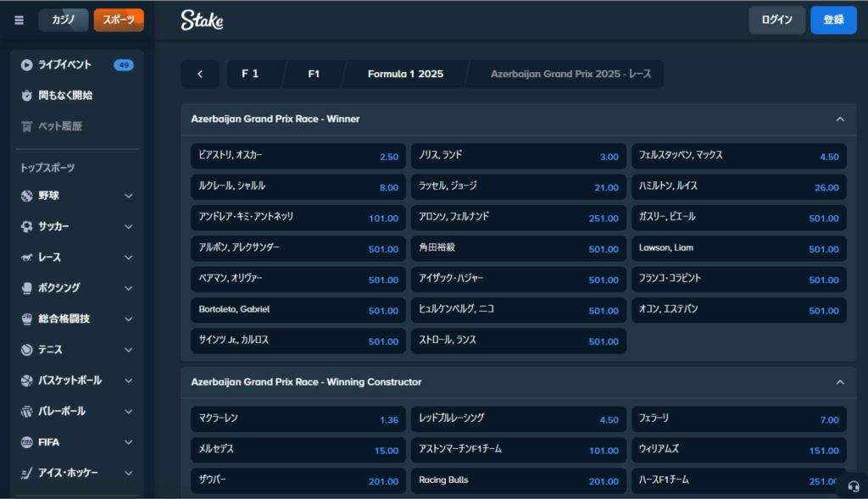Bet on レッドブルレーシング at 4.50
868x499 pixels.
[518, 419]
